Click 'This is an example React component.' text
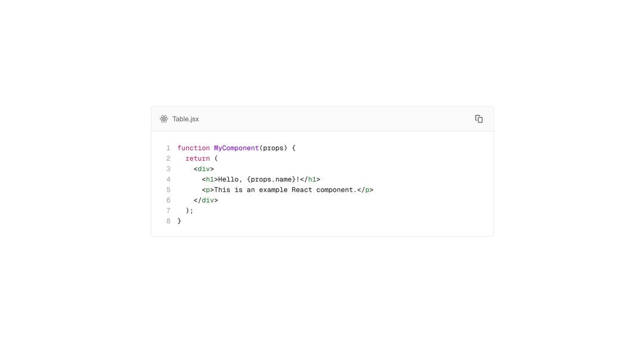 pyautogui.click(x=286, y=190)
